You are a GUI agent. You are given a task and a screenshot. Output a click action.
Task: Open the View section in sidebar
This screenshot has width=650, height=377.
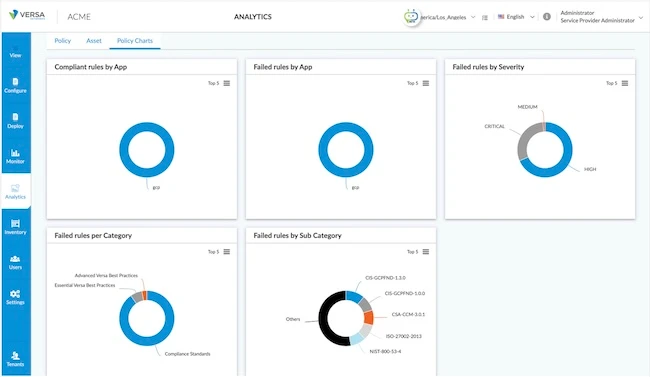coord(15,51)
